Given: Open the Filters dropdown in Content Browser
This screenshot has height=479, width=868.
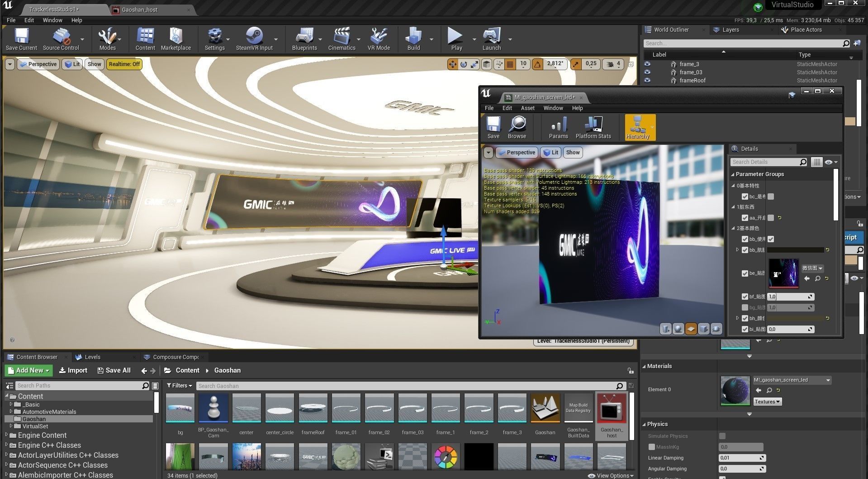Looking at the screenshot, I should coord(180,386).
